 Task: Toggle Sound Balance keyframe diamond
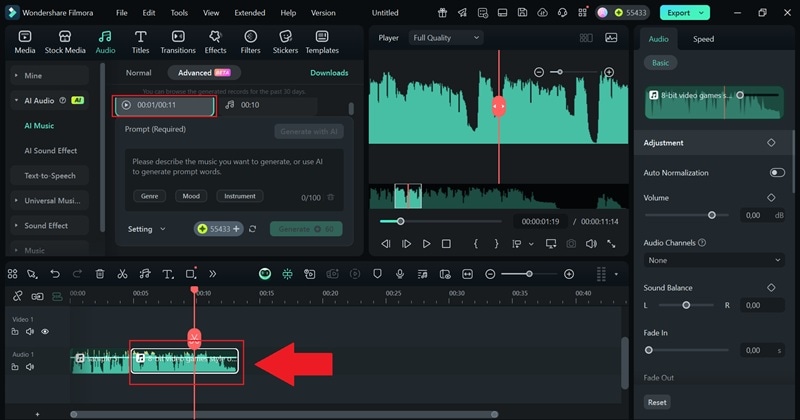click(771, 288)
